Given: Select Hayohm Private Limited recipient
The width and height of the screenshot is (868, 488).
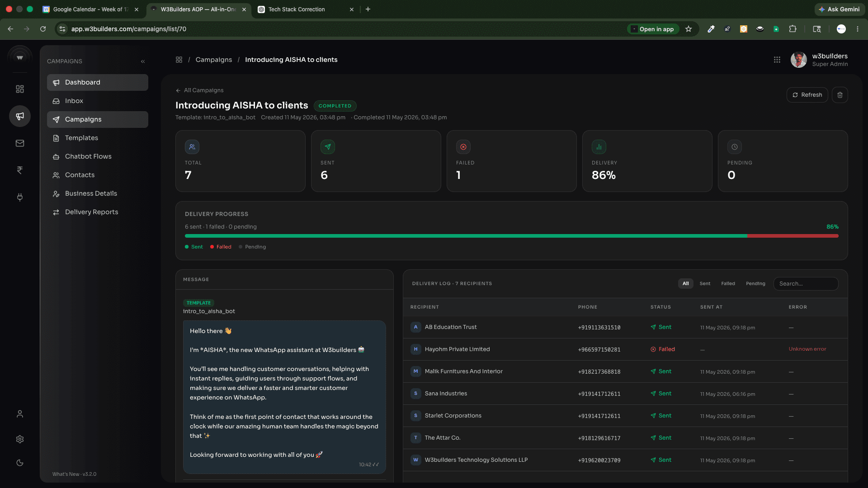Looking at the screenshot, I should pos(625,349).
